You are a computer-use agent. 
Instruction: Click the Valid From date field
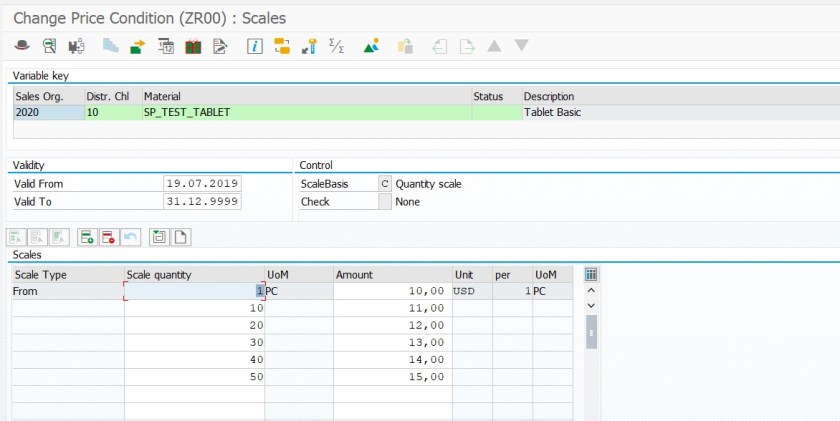[202, 184]
